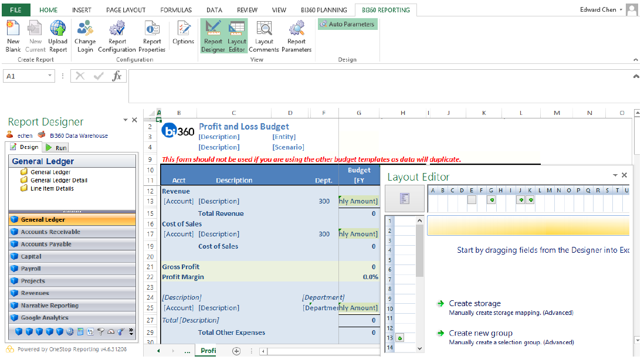This screenshot has width=644, height=363.
Task: Click the sheet properties button in Layout Editor
Action: 405,198
